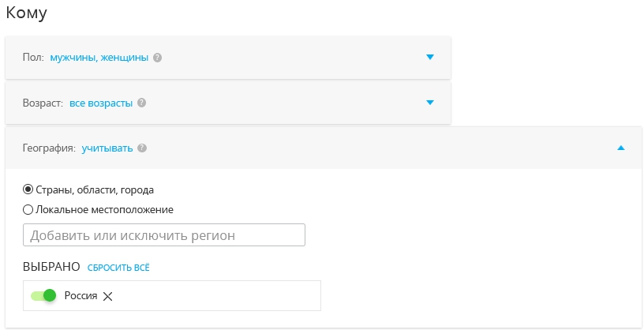Select the Страны, области, города radio option
This screenshot has height=330, width=644.
pyautogui.click(x=28, y=189)
